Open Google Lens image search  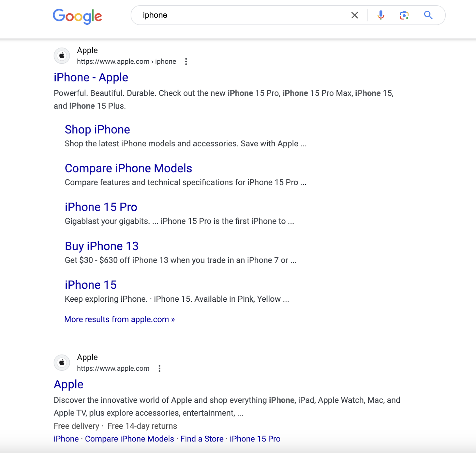(x=404, y=15)
